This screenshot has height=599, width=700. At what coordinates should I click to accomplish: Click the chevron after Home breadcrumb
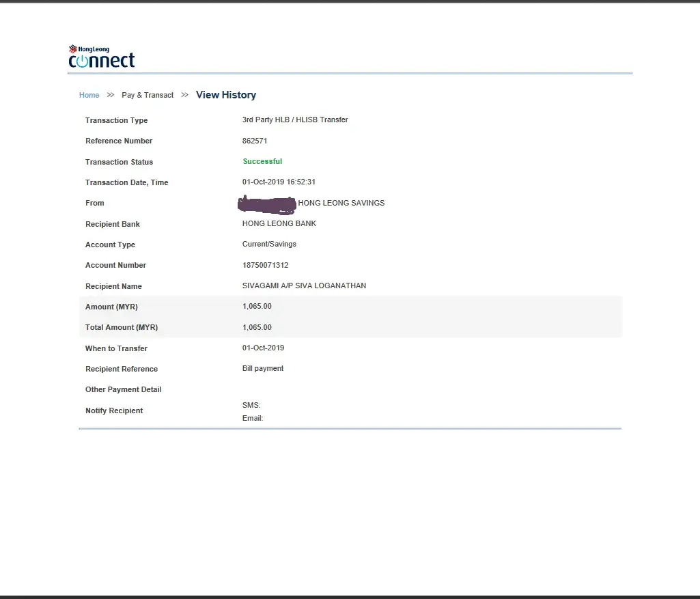[x=111, y=95]
